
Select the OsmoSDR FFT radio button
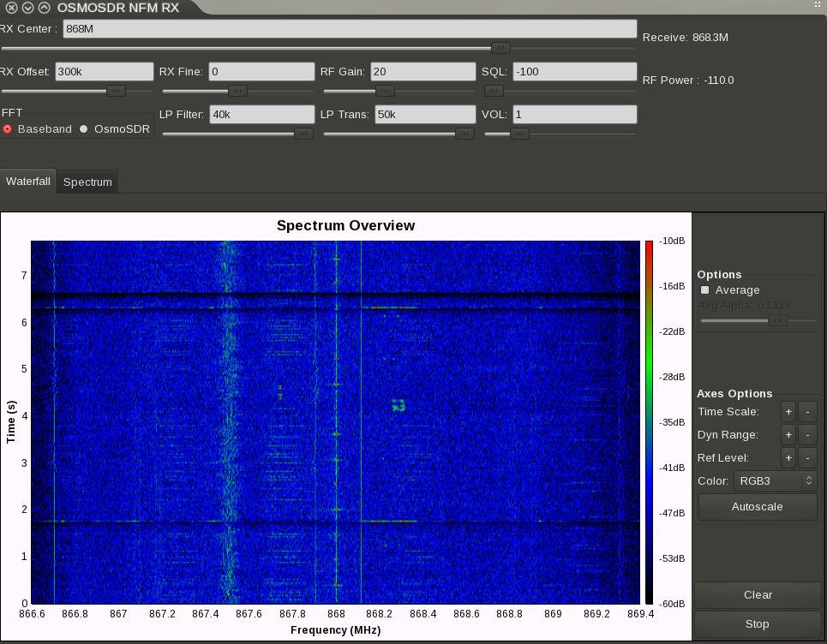pyautogui.click(x=84, y=129)
